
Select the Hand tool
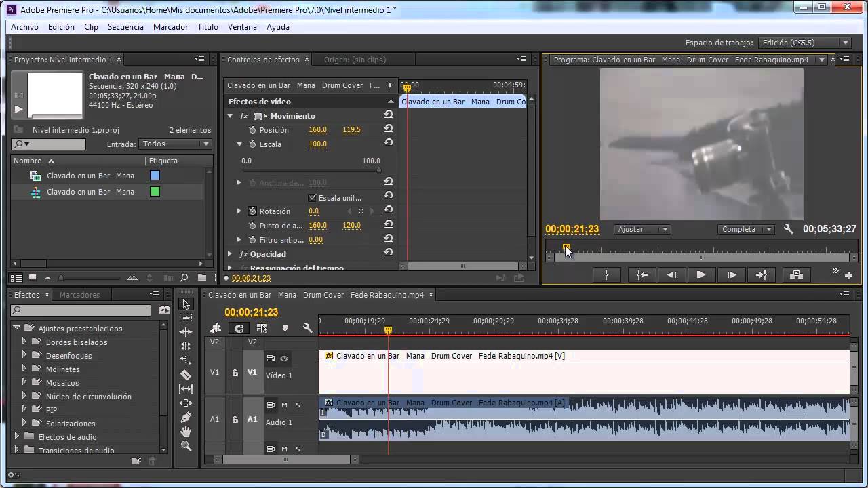186,432
